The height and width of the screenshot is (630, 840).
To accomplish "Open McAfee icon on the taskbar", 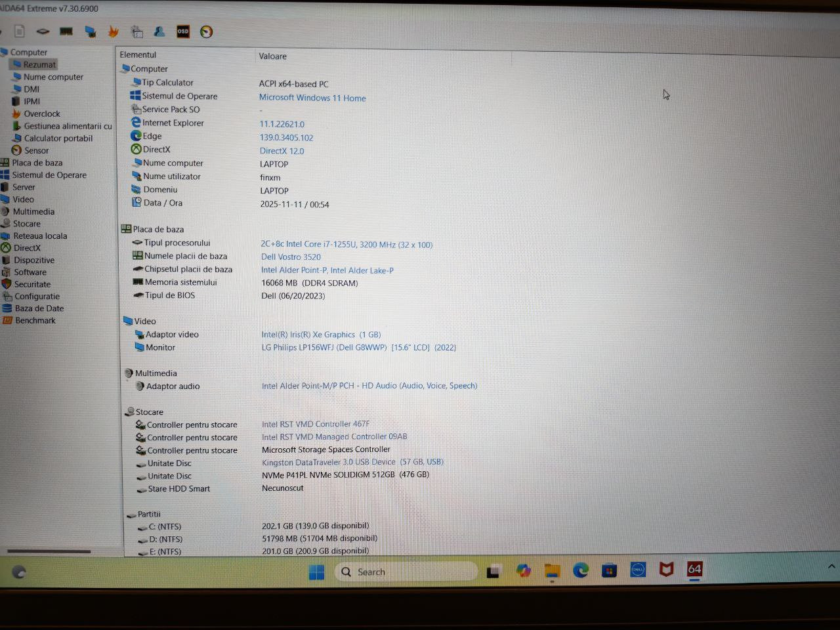I will (666, 570).
